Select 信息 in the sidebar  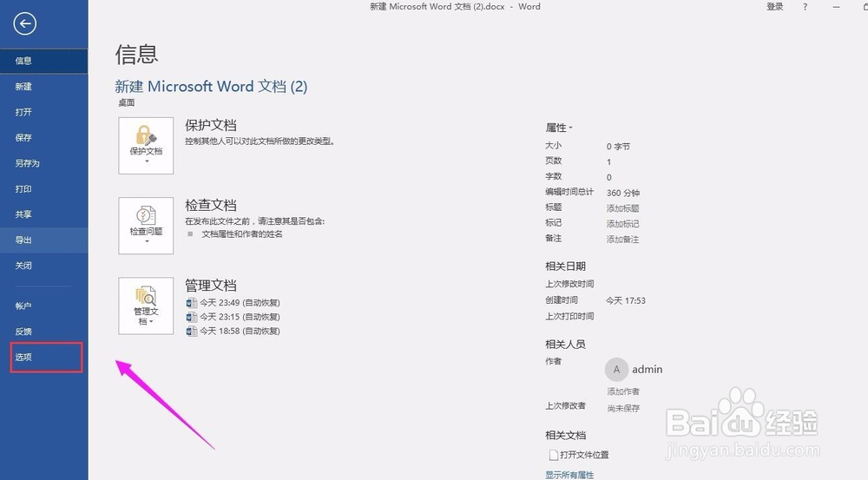click(43, 61)
